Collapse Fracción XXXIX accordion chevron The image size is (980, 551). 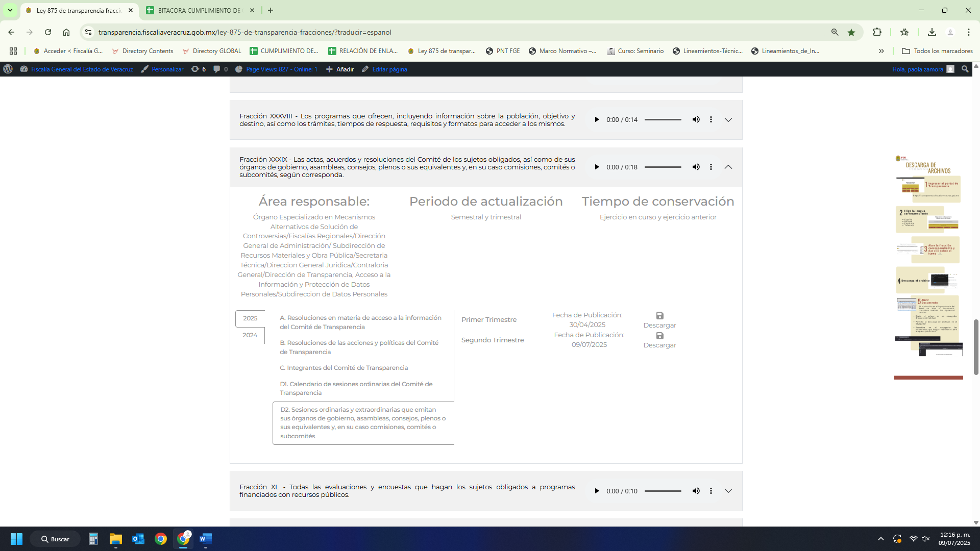coord(728,167)
